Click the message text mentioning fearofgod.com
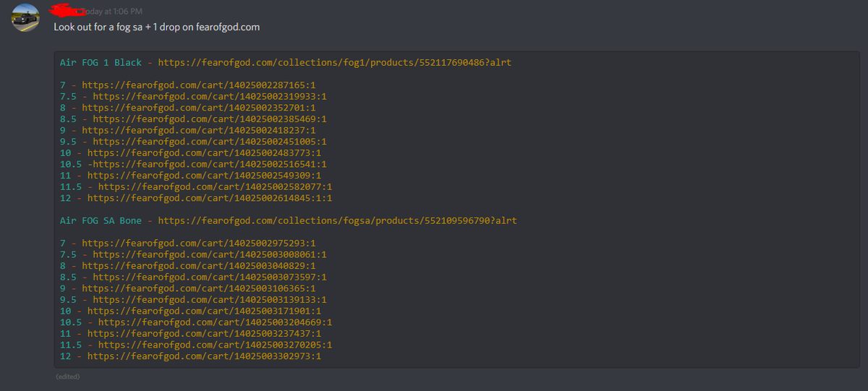 pos(157,27)
